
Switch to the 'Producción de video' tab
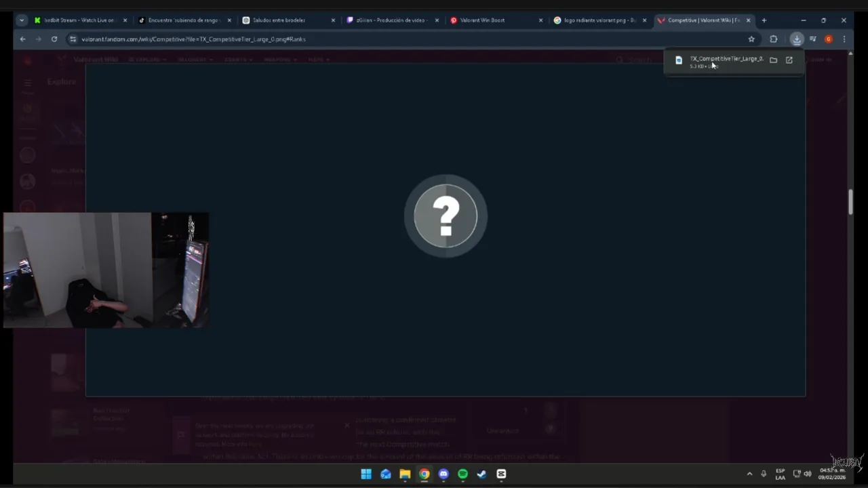[x=392, y=20]
